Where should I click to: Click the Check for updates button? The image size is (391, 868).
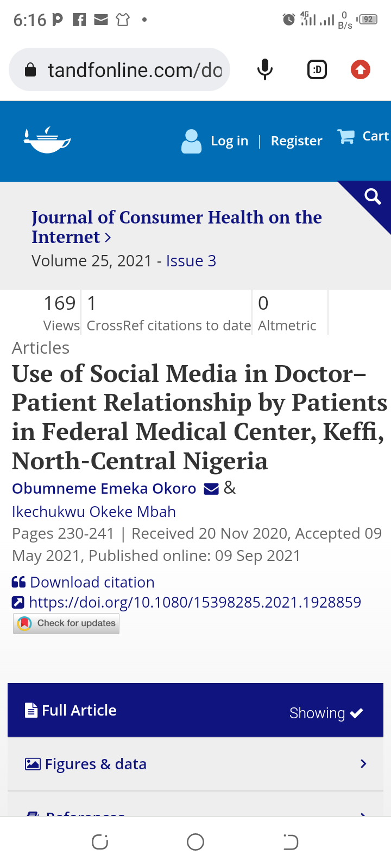pos(66,623)
